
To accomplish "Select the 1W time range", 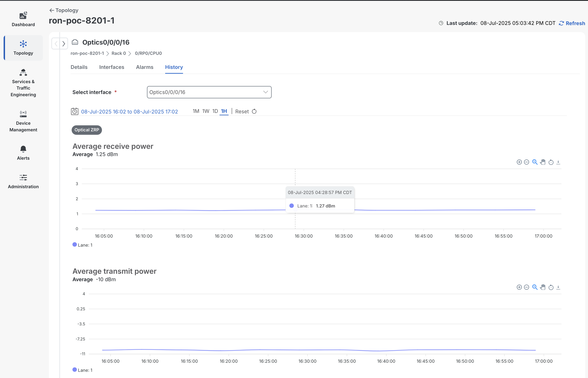I will pyautogui.click(x=206, y=111).
